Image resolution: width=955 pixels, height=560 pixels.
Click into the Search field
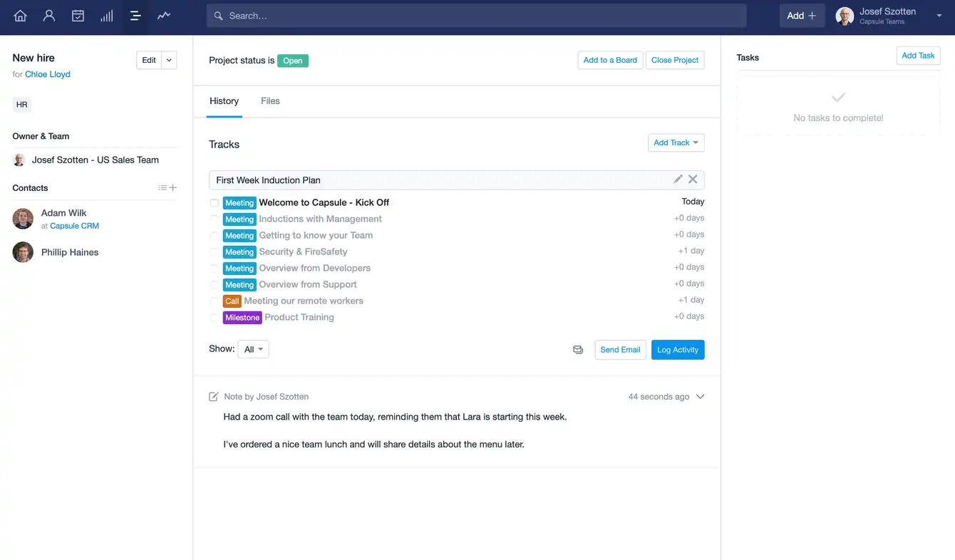476,16
